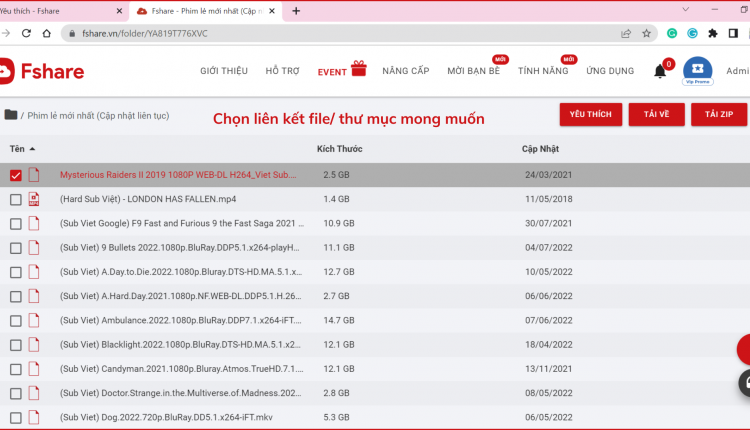Viewport: 750px width, 430px height.
Task: Click the Fshare logo
Action: coord(42,71)
